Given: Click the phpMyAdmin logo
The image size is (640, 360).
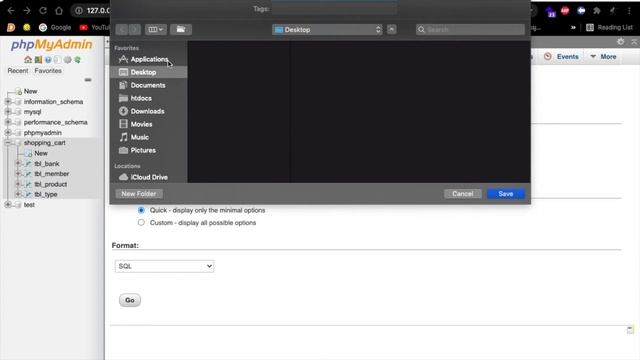Looking at the screenshot, I should [x=51, y=44].
